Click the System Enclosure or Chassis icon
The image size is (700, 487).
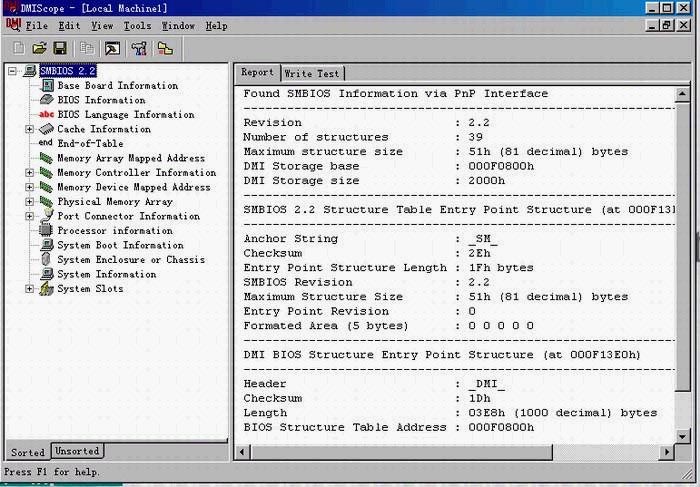[x=46, y=260]
